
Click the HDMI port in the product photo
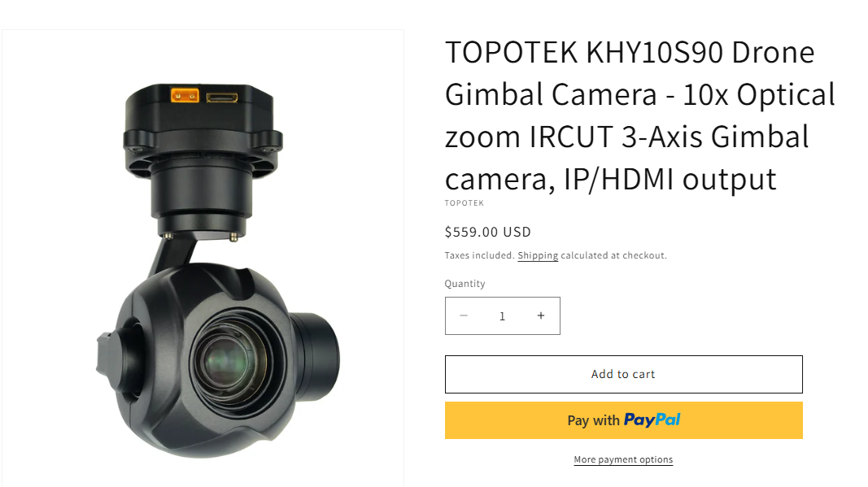222,98
